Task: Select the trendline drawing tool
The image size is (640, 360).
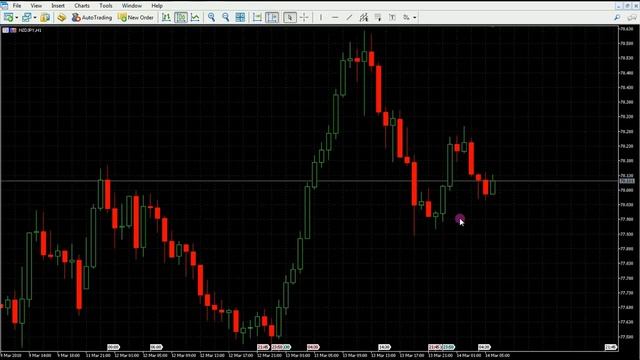Action: tap(349, 17)
